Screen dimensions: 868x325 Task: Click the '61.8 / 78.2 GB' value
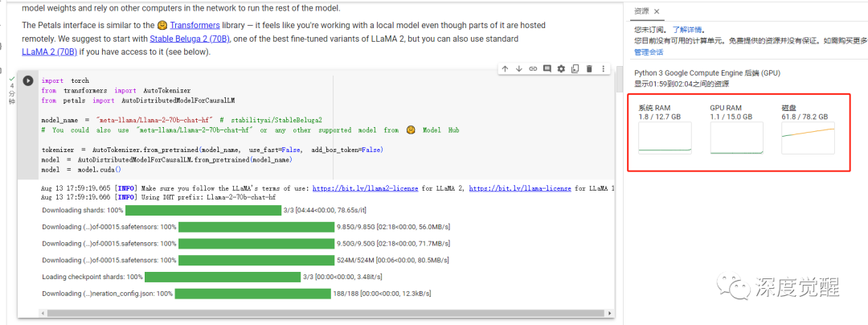click(805, 117)
